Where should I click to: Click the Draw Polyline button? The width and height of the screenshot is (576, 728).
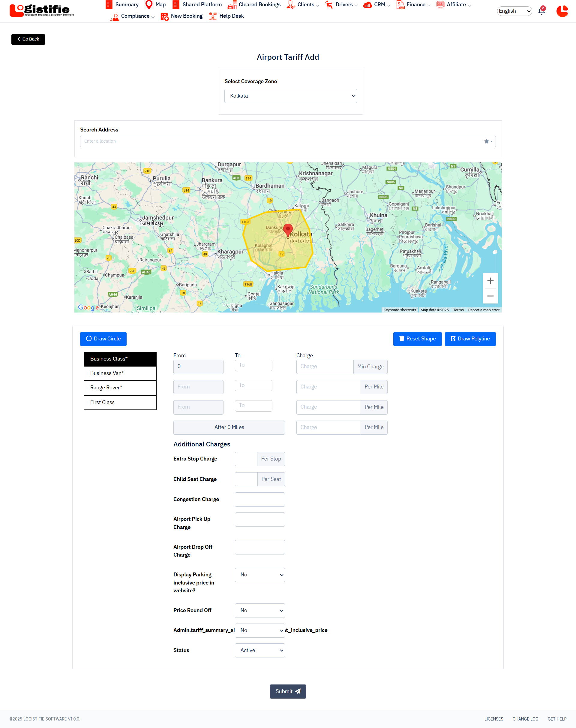click(x=470, y=339)
